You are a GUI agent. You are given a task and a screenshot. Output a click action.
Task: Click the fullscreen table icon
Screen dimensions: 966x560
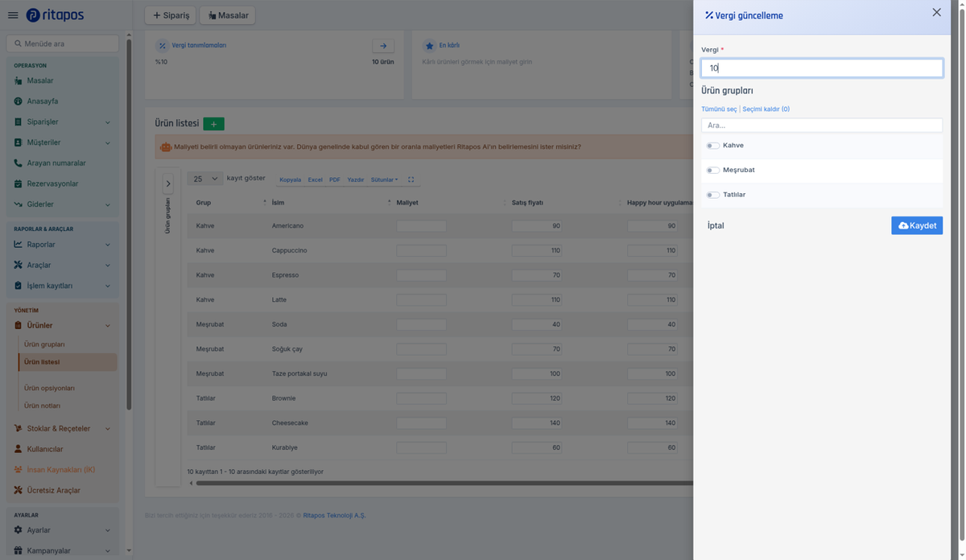(x=411, y=180)
